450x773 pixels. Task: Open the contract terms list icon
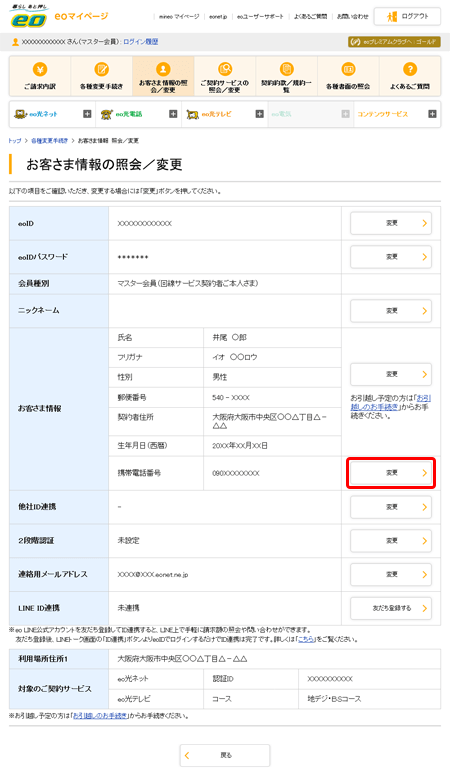pos(286,69)
